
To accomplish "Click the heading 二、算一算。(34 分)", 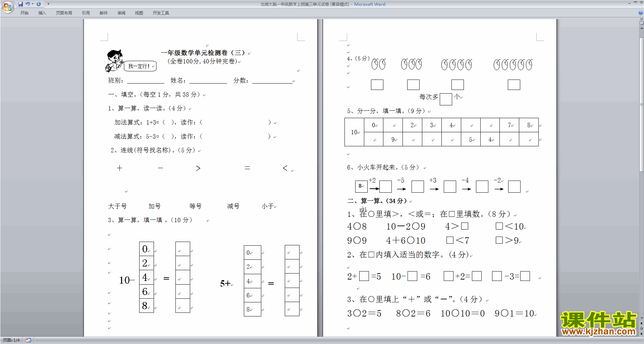I will (x=377, y=201).
